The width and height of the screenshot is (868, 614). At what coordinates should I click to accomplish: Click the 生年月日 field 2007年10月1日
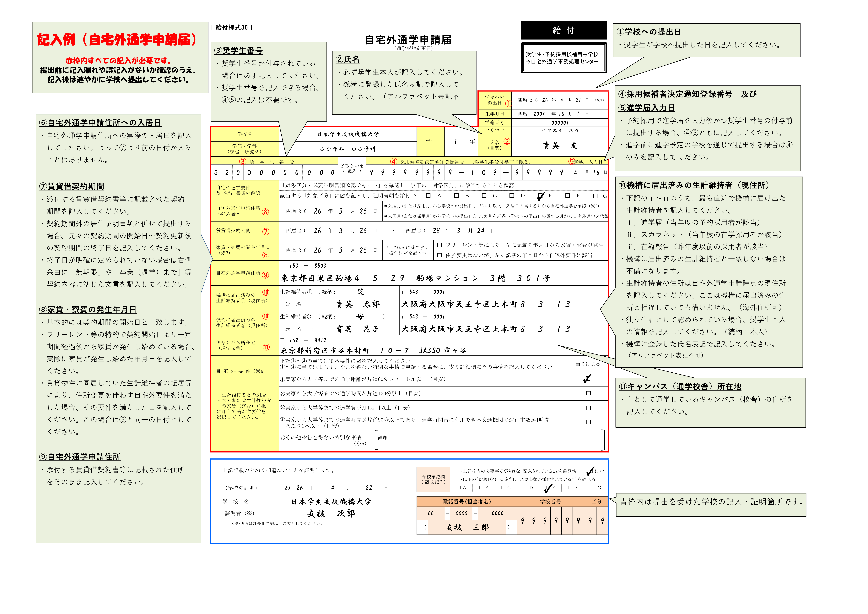(560, 114)
